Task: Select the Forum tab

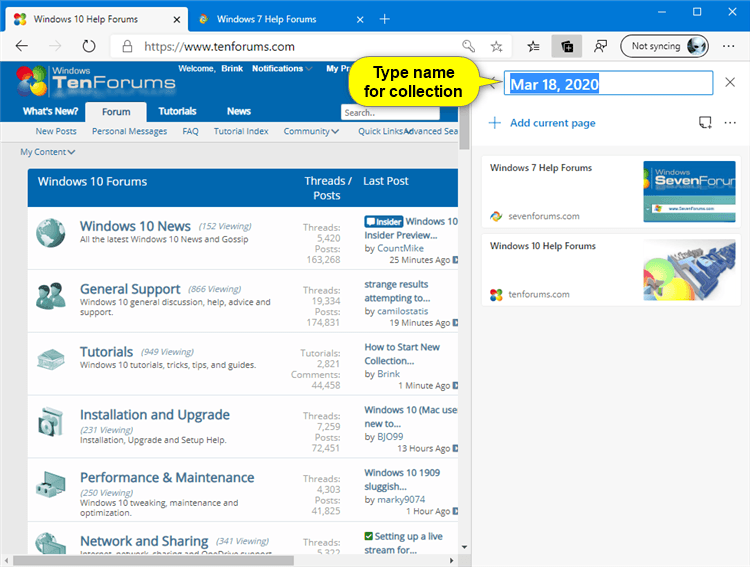Action: coord(116,112)
